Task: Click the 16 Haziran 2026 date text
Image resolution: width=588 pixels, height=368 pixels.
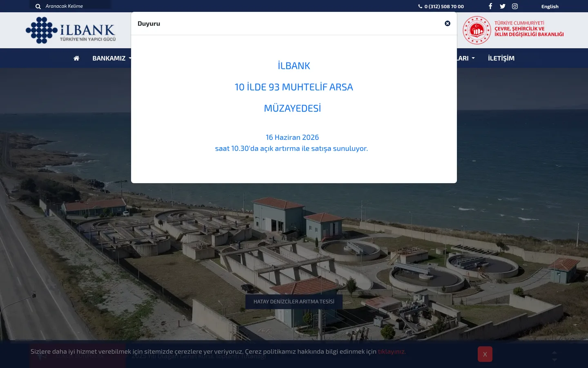Action: tap(292, 137)
